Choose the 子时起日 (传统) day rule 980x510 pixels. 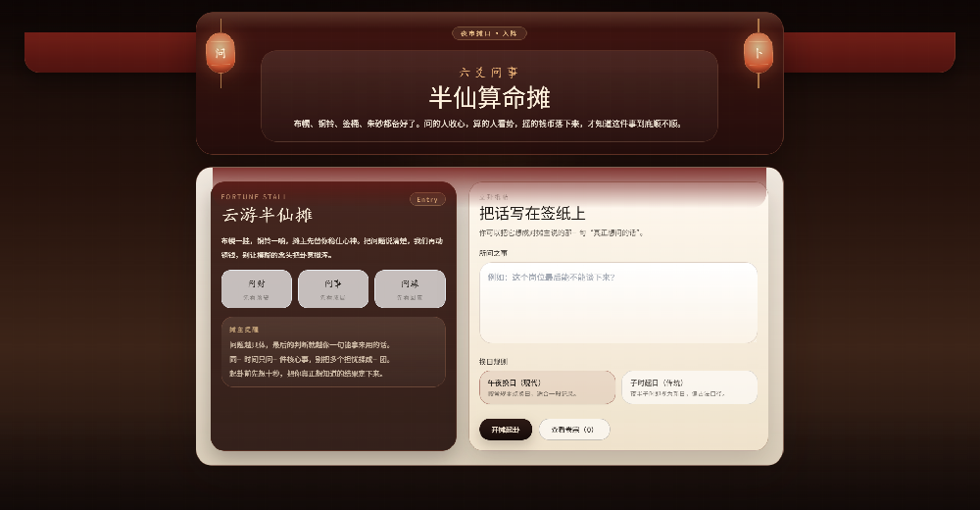(689, 387)
